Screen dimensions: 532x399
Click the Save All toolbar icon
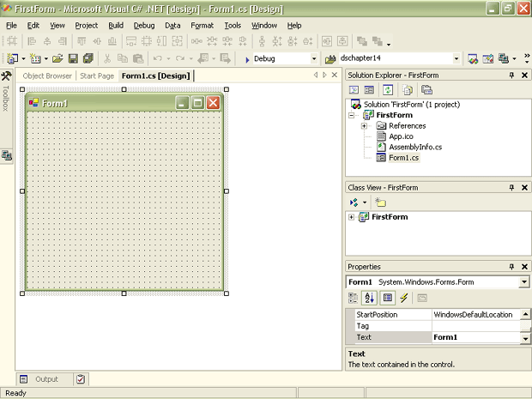point(88,58)
